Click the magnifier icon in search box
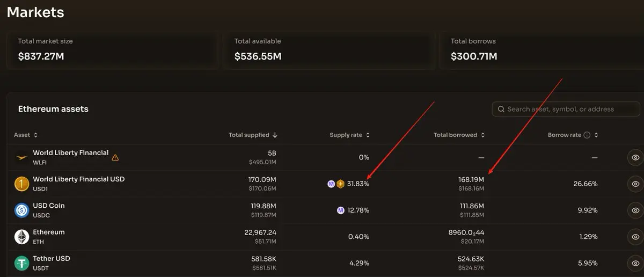 point(501,109)
